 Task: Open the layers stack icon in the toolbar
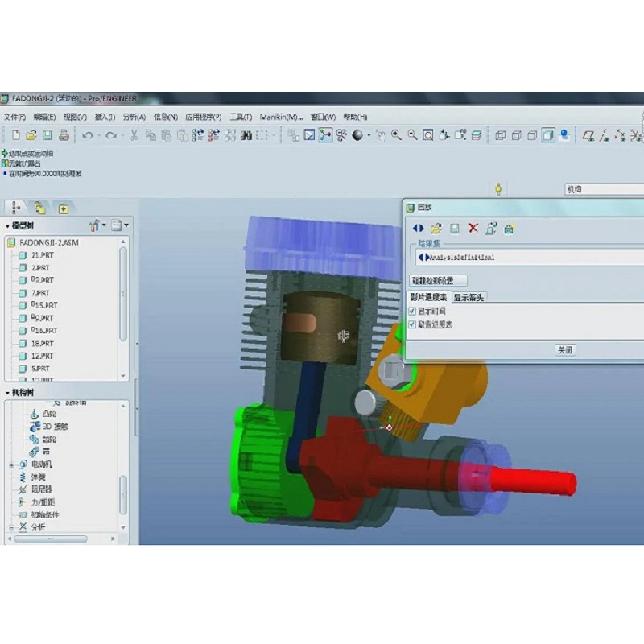click(477, 134)
